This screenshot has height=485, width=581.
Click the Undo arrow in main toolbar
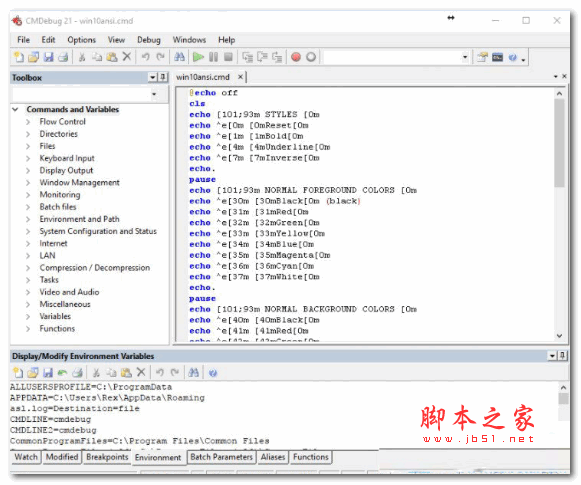pyautogui.click(x=145, y=57)
